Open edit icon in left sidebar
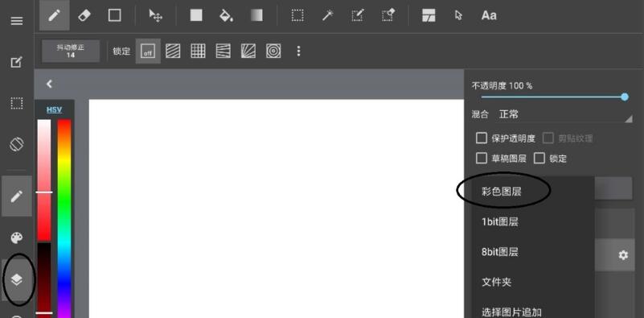Image resolution: width=644 pixels, height=318 pixels. pos(16,63)
